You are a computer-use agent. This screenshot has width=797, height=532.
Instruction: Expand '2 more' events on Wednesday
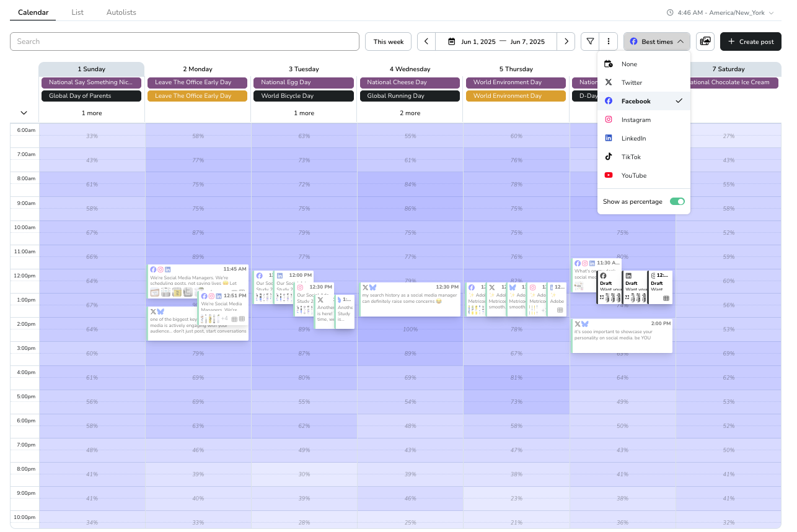(410, 113)
